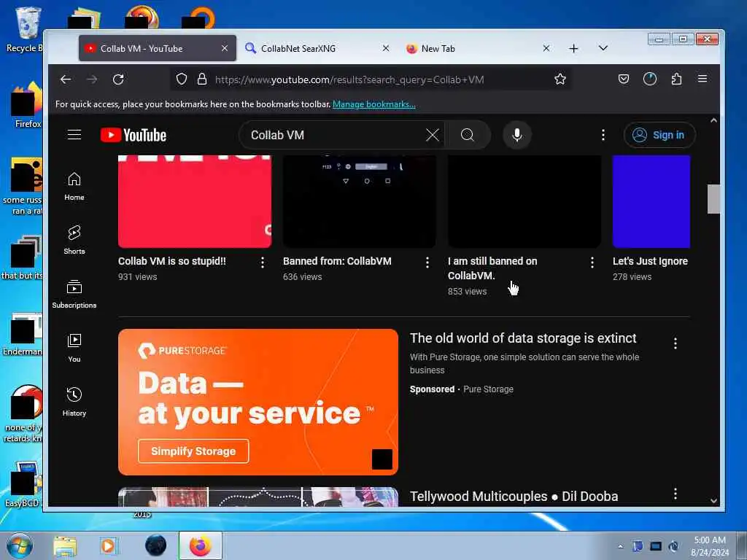This screenshot has width=747, height=560.
Task: Open 'Tellywood Multicouples • Dil Dooba' title
Action: [x=514, y=496]
